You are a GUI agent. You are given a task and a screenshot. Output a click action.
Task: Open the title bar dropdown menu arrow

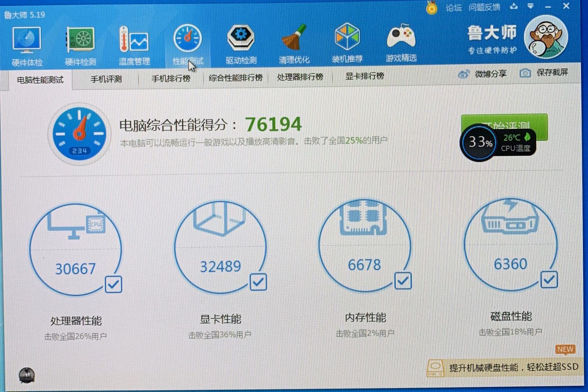pyautogui.click(x=531, y=6)
